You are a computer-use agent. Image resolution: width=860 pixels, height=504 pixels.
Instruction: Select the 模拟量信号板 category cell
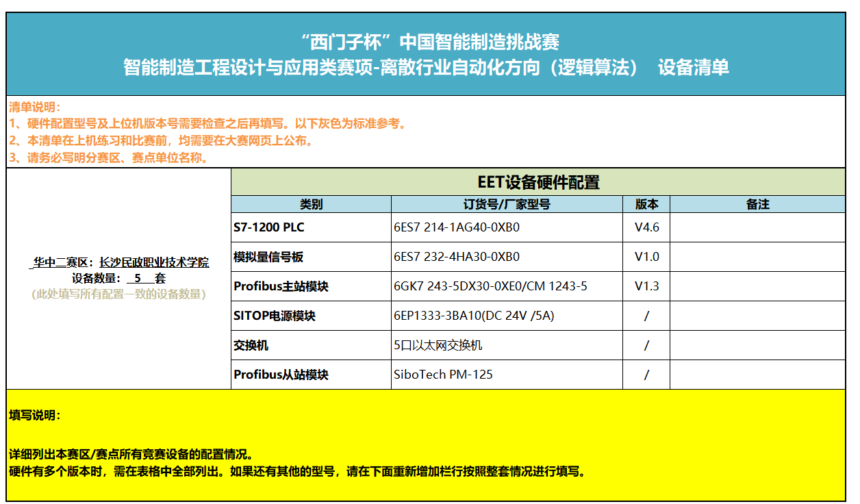click(311, 257)
